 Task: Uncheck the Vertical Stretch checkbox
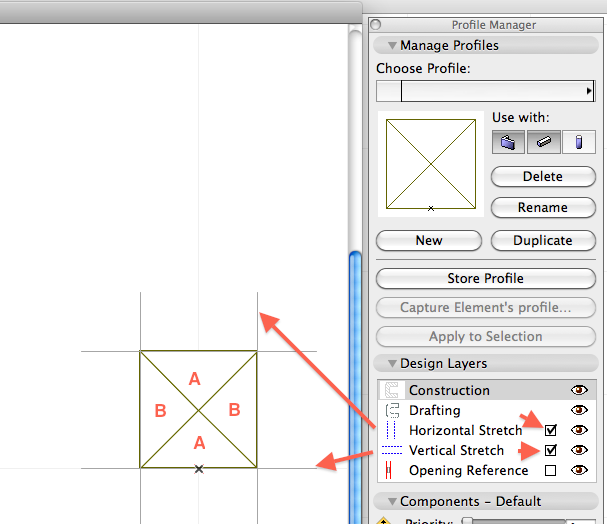point(550,450)
